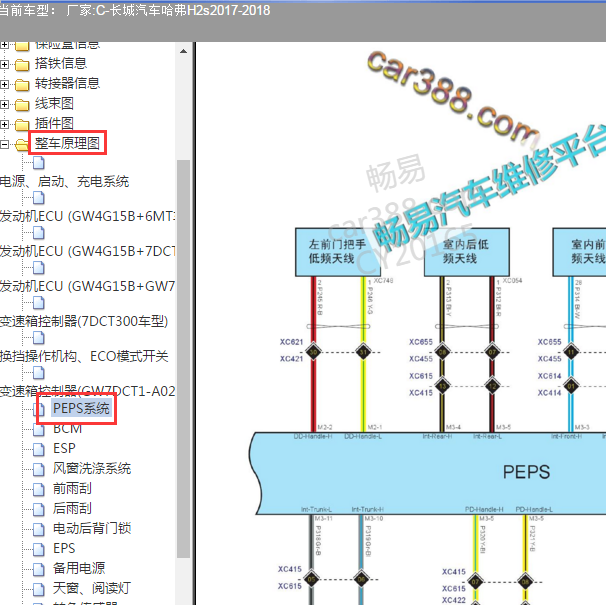Open 电源、启动、充电系统 diagram
Viewport: 606px width, 605px height.
[x=64, y=181]
